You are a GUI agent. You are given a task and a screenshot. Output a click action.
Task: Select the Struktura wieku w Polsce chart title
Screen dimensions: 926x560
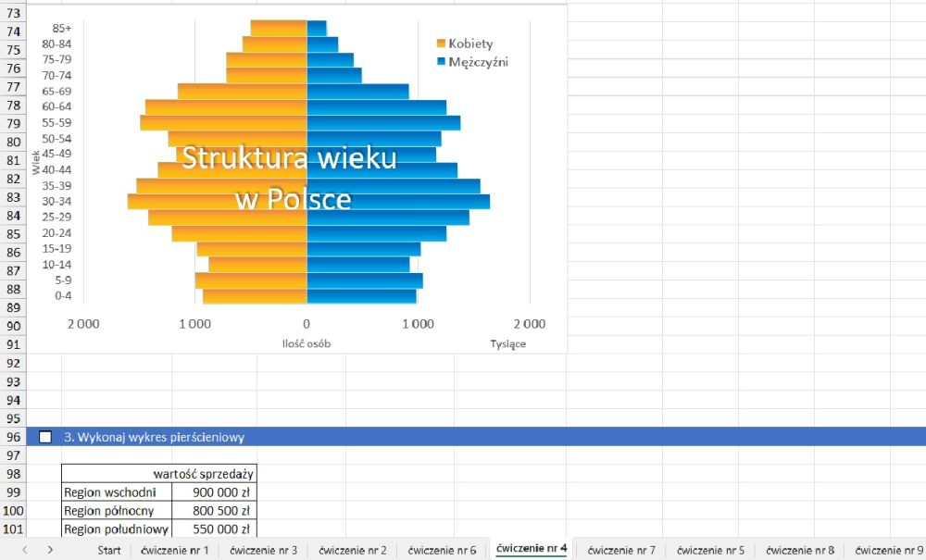(289, 179)
